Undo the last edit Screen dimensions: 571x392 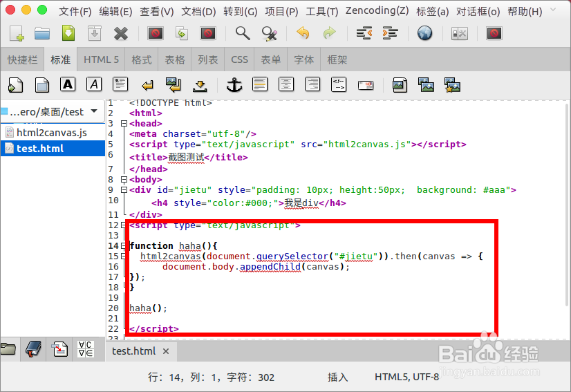point(303,33)
